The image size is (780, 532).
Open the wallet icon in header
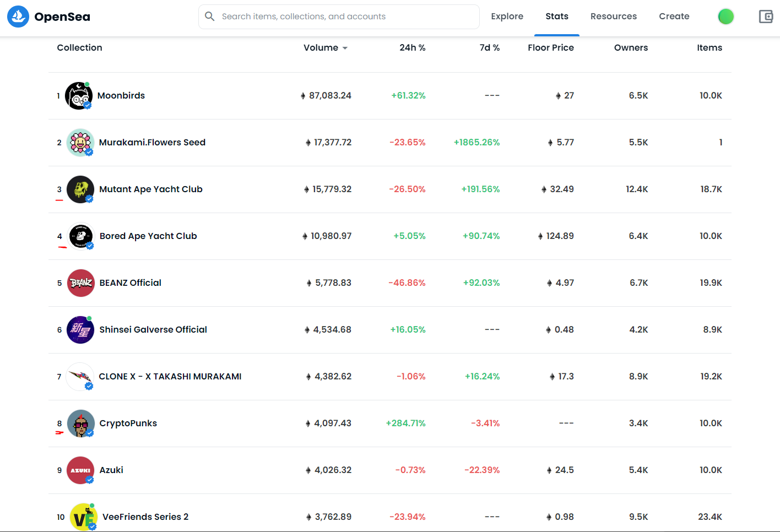pos(766,17)
